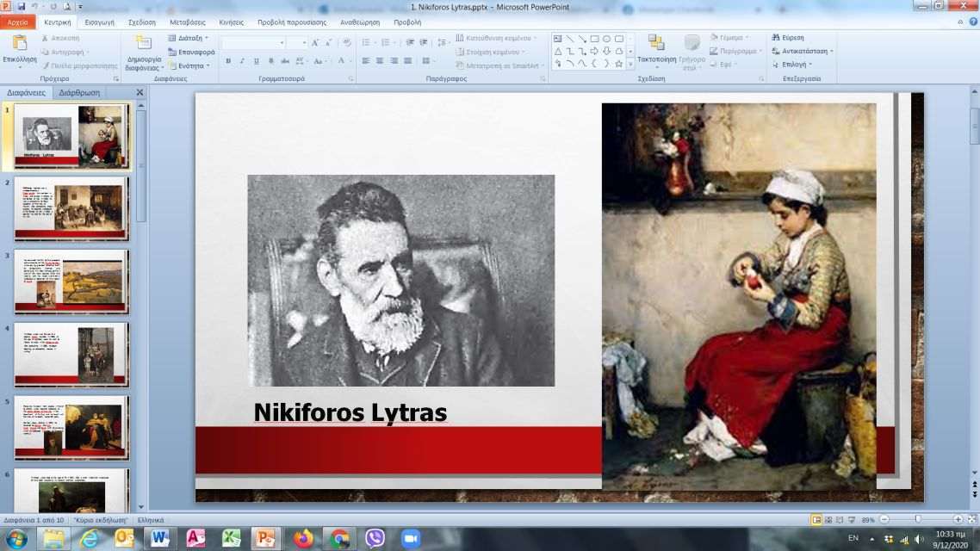Click the Increase font size icon
The width and height of the screenshot is (980, 551).
click(315, 42)
